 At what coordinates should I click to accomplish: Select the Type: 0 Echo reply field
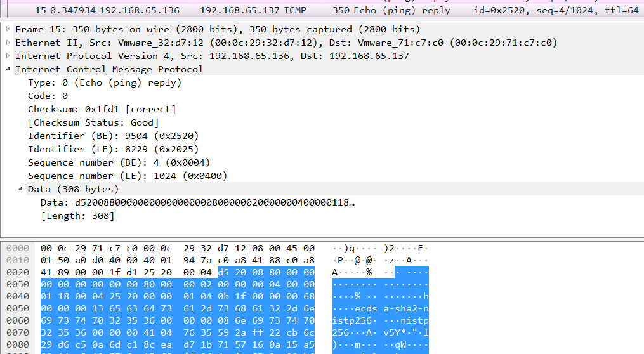click(x=105, y=82)
